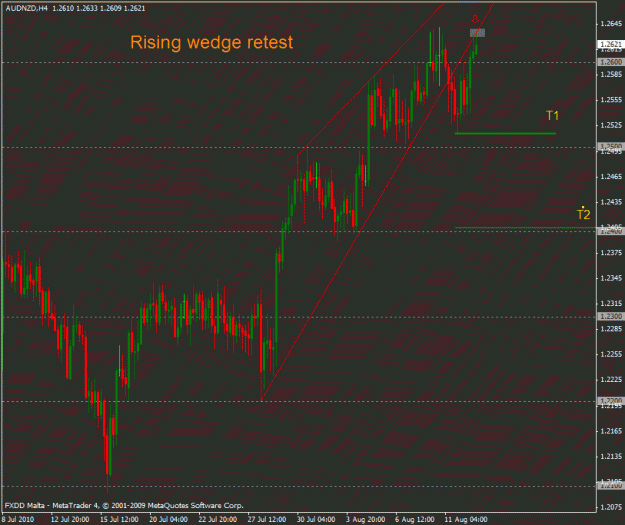Select the grey rectangle below the red arrow
This screenshot has width=625, height=525.
(477, 33)
